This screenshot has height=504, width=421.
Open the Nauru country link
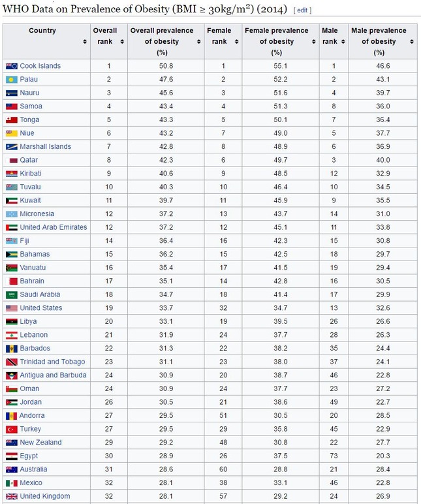(29, 93)
